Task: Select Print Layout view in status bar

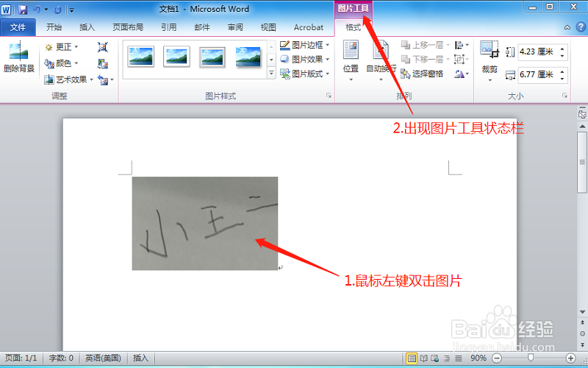Action: pyautogui.click(x=412, y=358)
